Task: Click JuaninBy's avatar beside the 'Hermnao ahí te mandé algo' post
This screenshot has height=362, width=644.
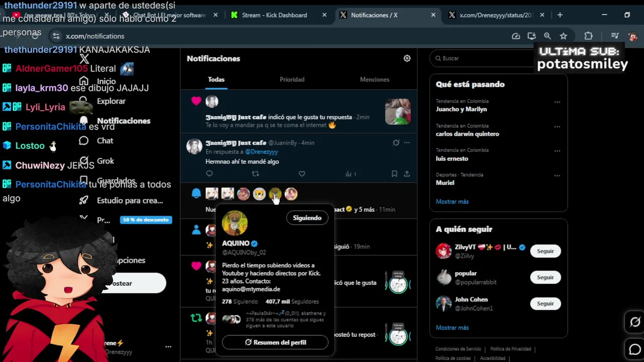Action: [194, 146]
